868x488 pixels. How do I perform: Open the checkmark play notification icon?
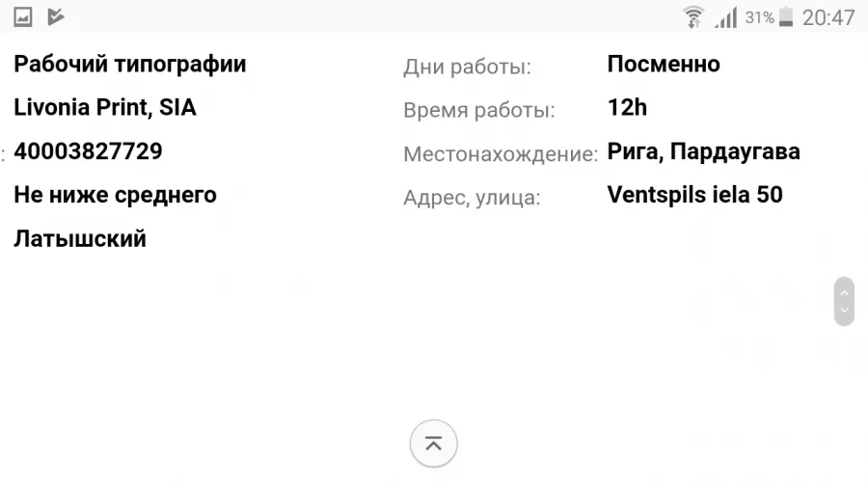55,17
